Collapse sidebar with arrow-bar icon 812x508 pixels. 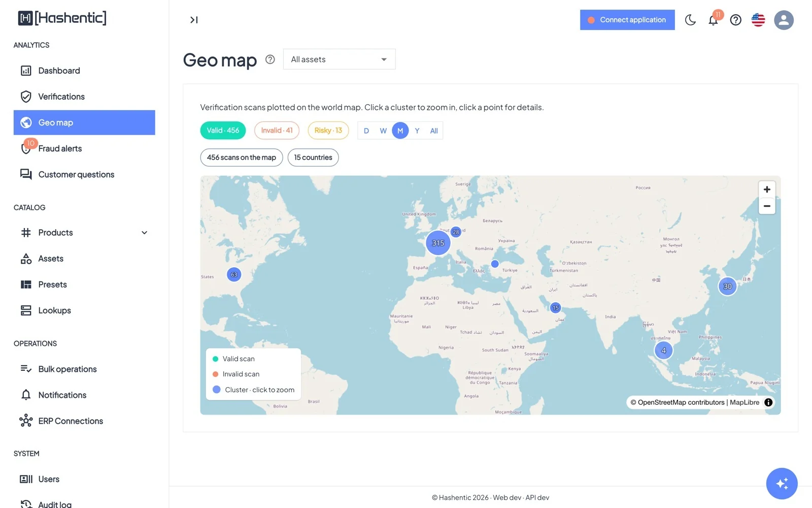click(x=194, y=20)
